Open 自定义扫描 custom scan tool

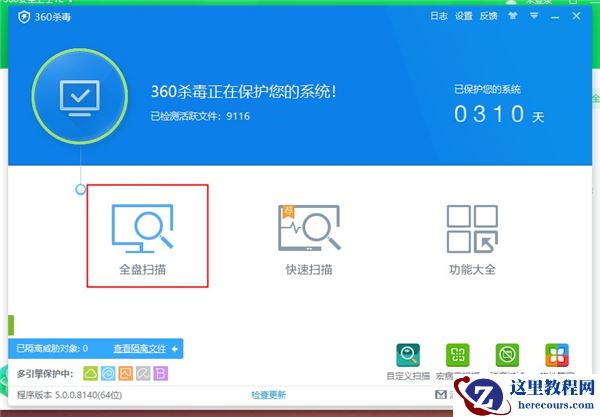(x=408, y=361)
